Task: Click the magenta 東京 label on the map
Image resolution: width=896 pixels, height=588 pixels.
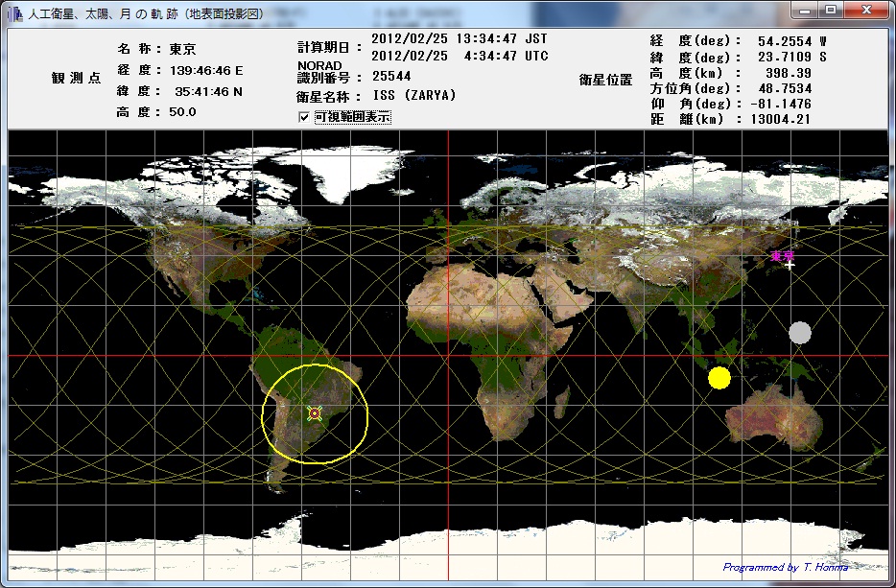Action: [782, 256]
